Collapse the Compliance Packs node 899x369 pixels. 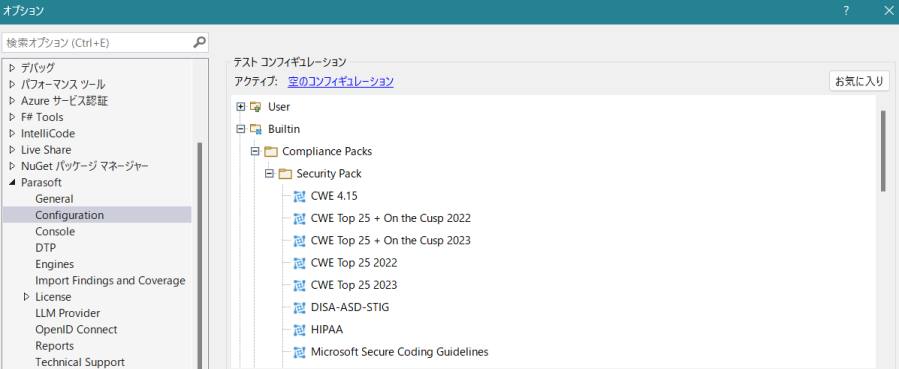(x=255, y=152)
